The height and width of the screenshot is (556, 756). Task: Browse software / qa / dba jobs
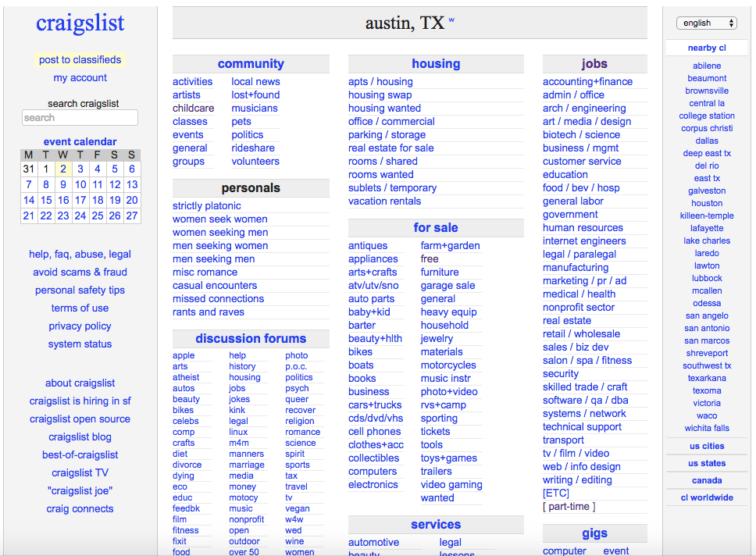coord(585,401)
